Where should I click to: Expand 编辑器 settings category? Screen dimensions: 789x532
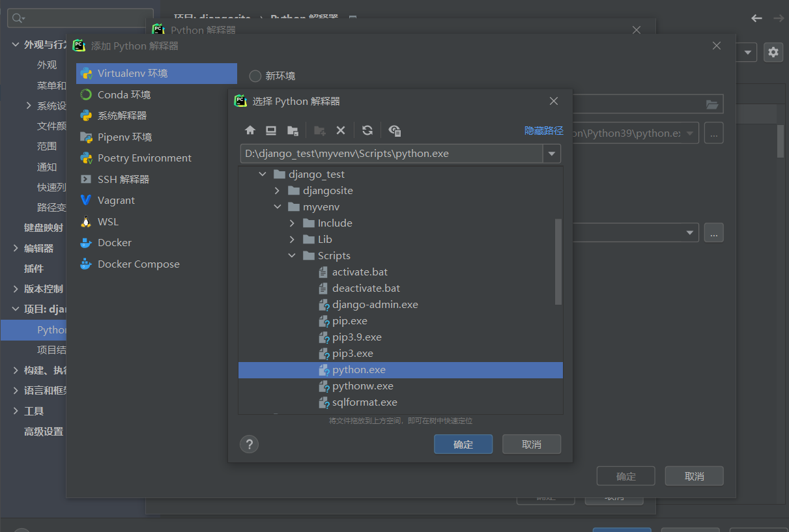tap(16, 248)
